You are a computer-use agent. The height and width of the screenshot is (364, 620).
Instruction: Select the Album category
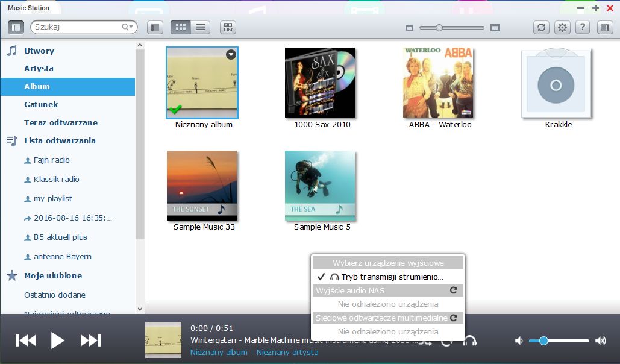point(67,87)
